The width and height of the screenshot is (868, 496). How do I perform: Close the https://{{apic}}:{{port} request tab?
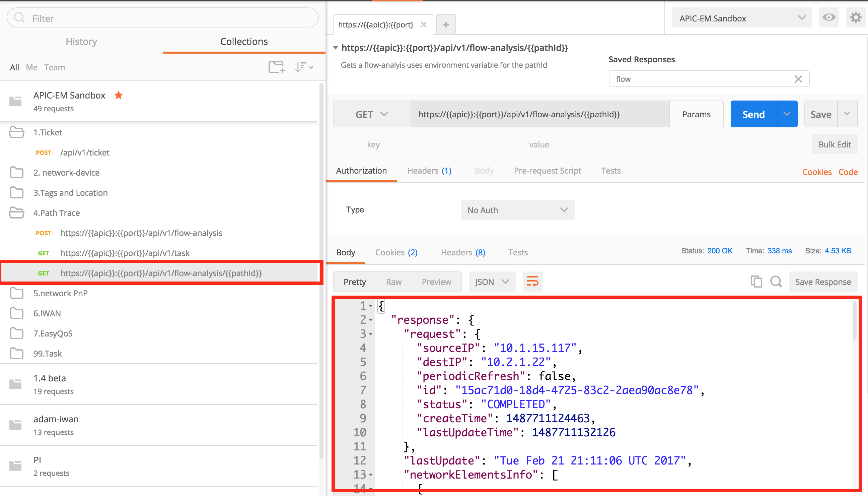(423, 24)
